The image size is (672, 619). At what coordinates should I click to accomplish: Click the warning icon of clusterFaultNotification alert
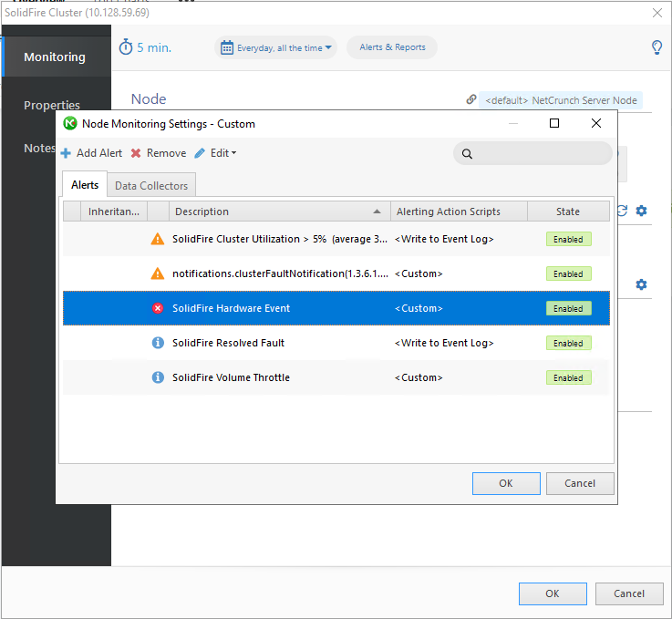[158, 273]
